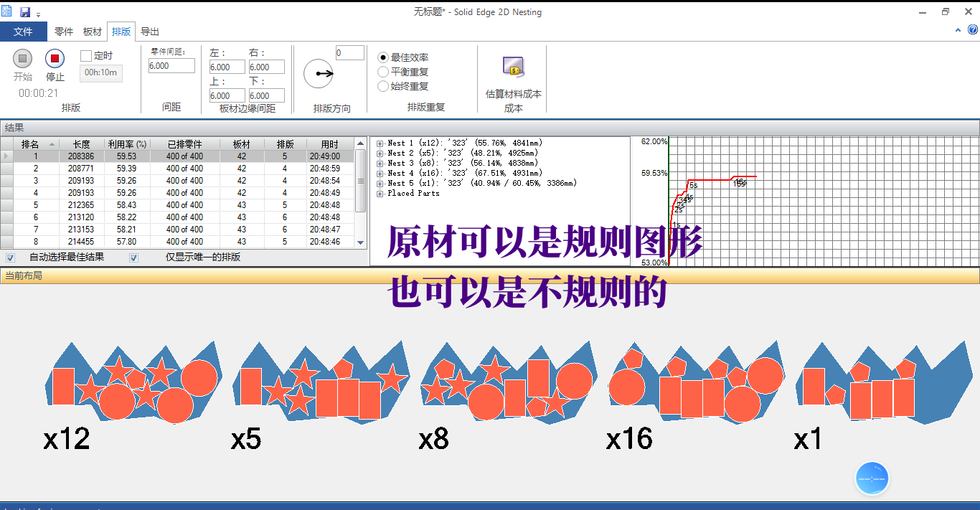Click the 结果 panel header

tap(490, 128)
